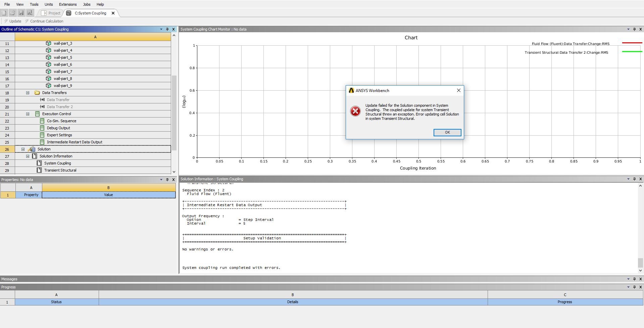Open the Extensions menu
The height and width of the screenshot is (328, 644).
[x=68, y=4]
